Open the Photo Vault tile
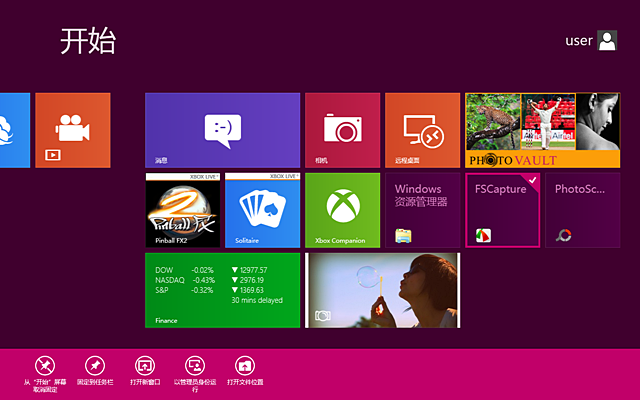 [542, 130]
